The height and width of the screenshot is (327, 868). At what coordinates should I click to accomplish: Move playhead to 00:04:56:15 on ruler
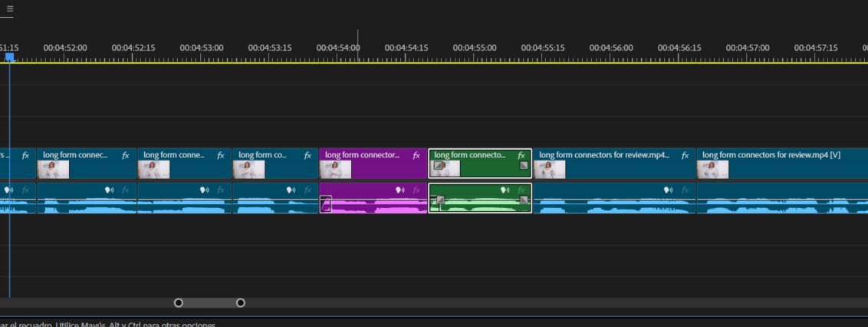[679, 48]
